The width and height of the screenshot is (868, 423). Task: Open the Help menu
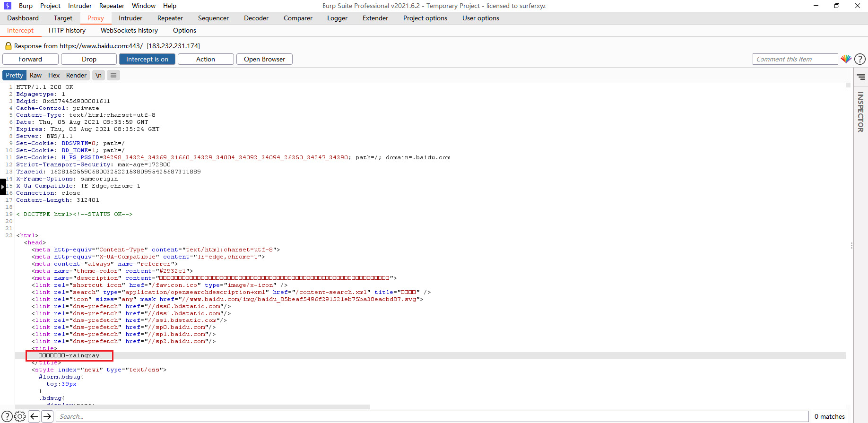click(x=170, y=6)
